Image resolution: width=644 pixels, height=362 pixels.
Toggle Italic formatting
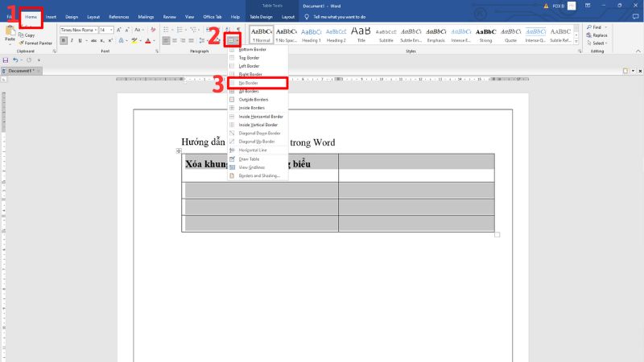coord(72,39)
